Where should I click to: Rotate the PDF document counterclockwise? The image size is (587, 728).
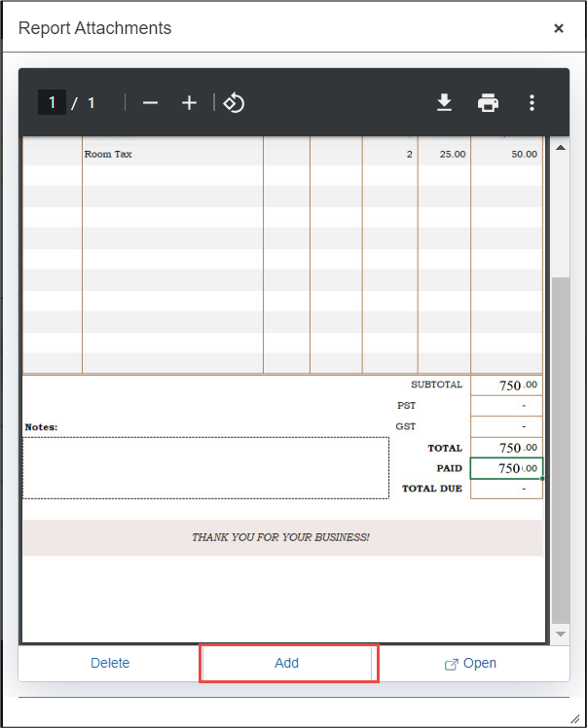click(234, 103)
